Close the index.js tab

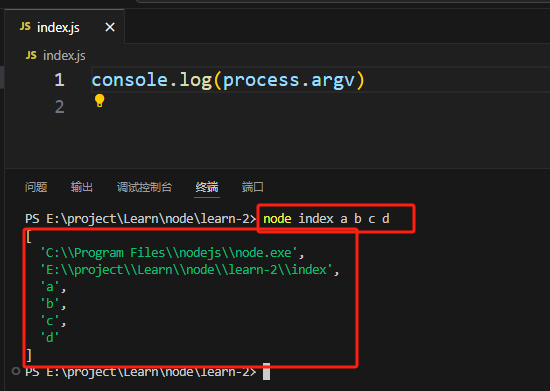[x=110, y=27]
